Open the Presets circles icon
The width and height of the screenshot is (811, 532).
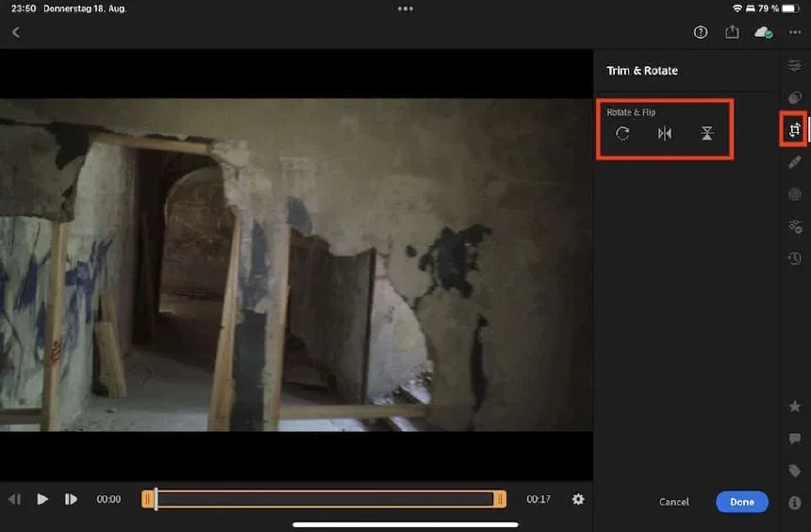tap(795, 98)
